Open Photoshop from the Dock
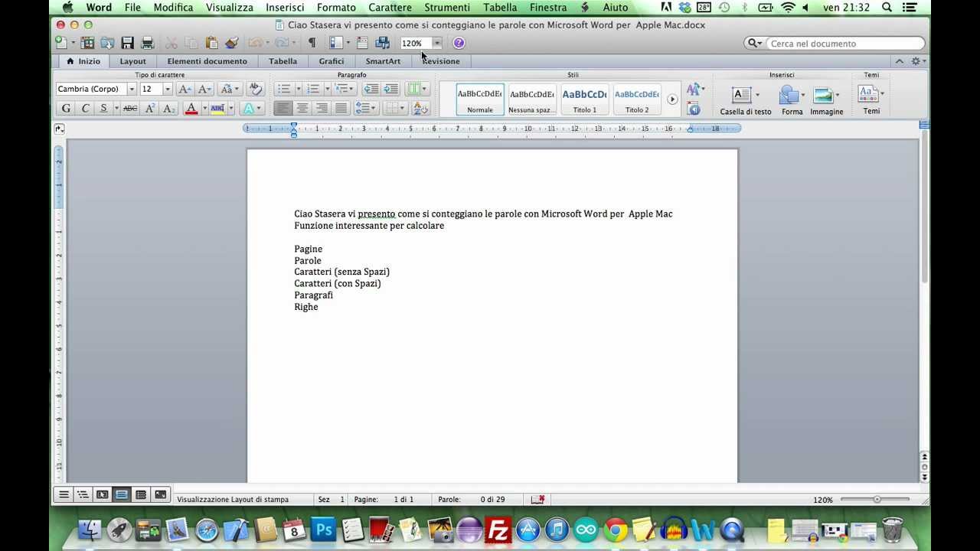Image resolution: width=980 pixels, height=551 pixels. pyautogui.click(x=323, y=530)
